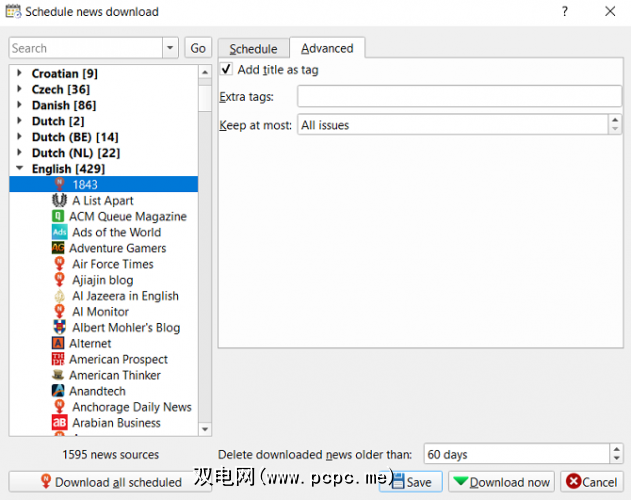
Task: Increase the Keep at most value
Action: 615,120
